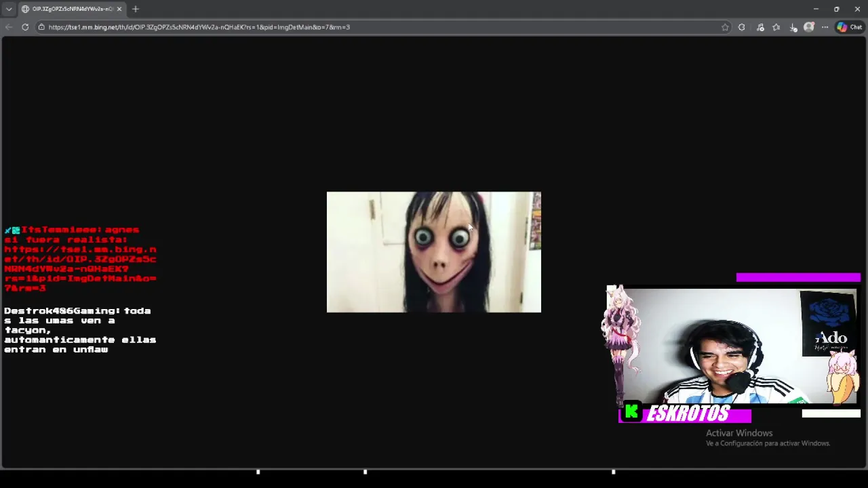Image resolution: width=868 pixels, height=488 pixels.
Task: Open a new browser tab
Action: [x=136, y=9]
